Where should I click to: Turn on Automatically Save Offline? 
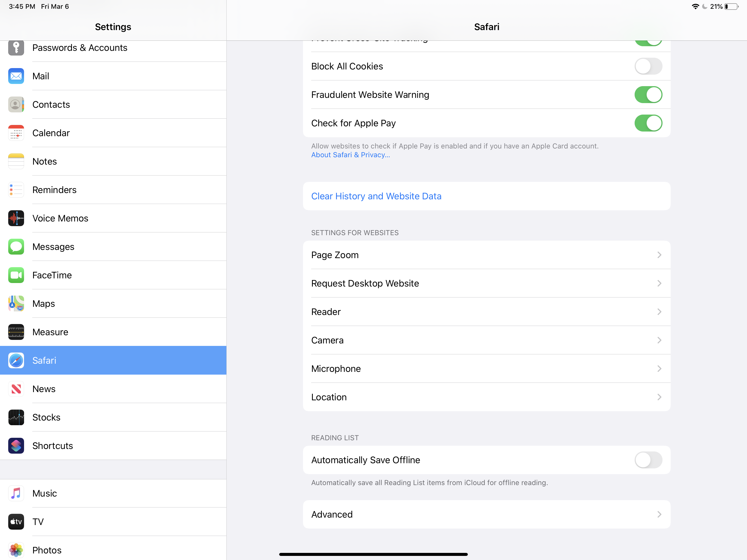(648, 460)
